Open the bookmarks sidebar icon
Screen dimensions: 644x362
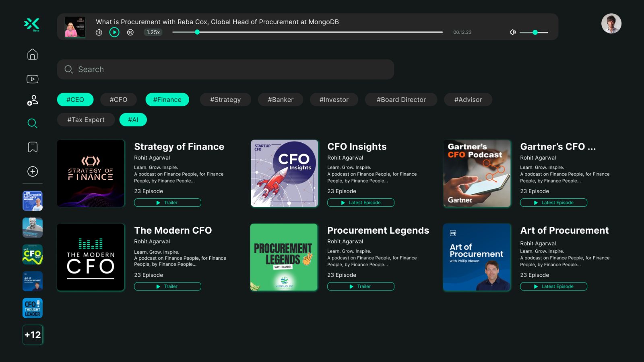[x=33, y=147]
